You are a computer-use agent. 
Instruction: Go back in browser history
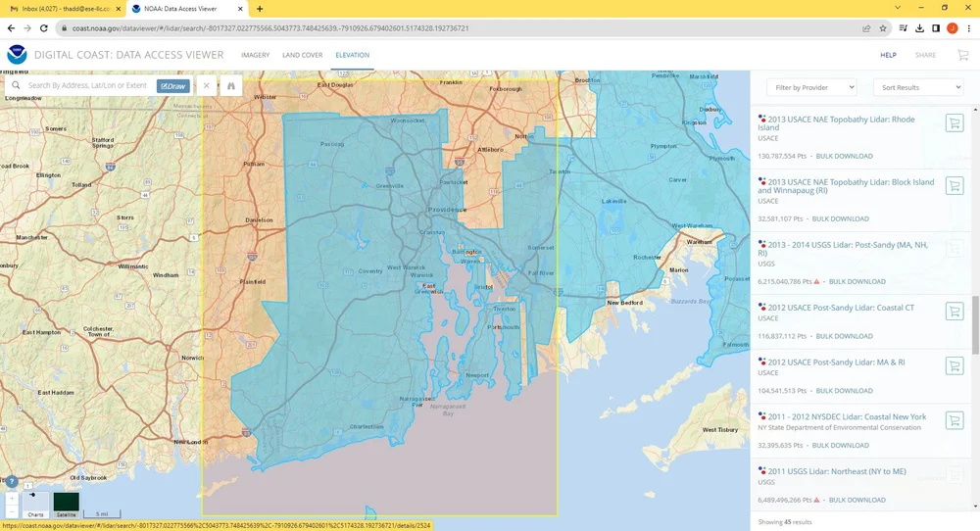pyautogui.click(x=11, y=28)
